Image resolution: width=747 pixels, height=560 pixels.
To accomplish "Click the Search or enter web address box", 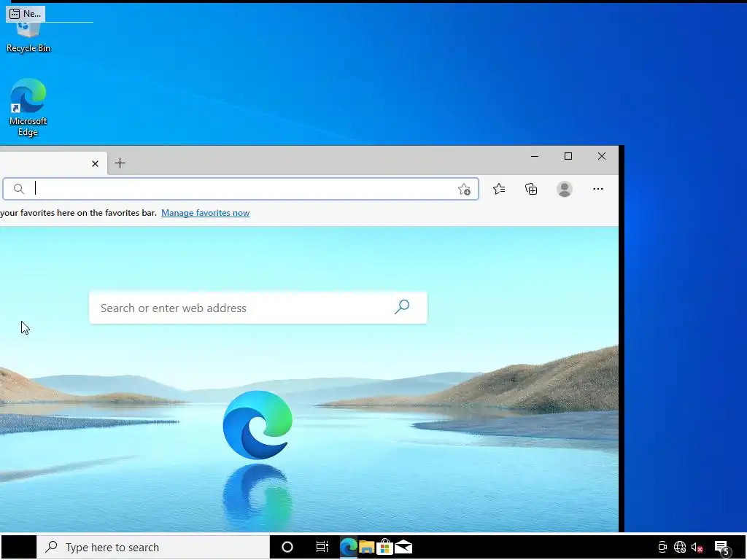I will pos(258,308).
